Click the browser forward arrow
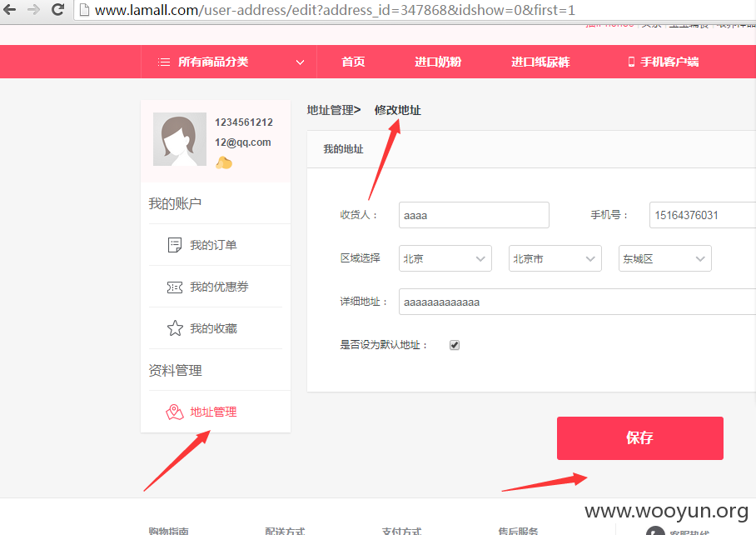Screen dimensions: 756x535 coord(33,9)
